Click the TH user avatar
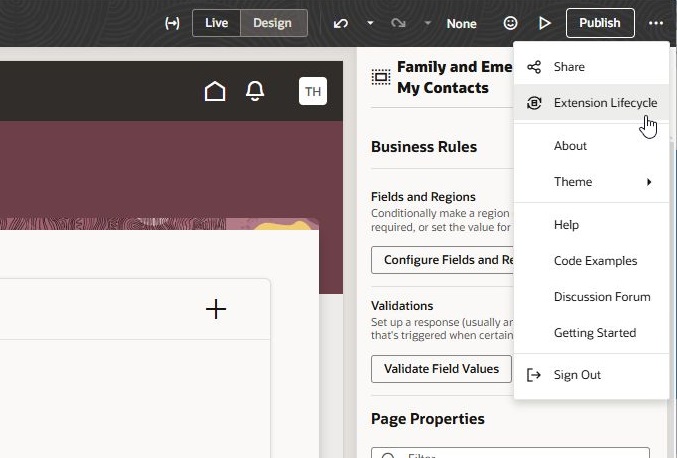677x458 pixels. pyautogui.click(x=313, y=92)
